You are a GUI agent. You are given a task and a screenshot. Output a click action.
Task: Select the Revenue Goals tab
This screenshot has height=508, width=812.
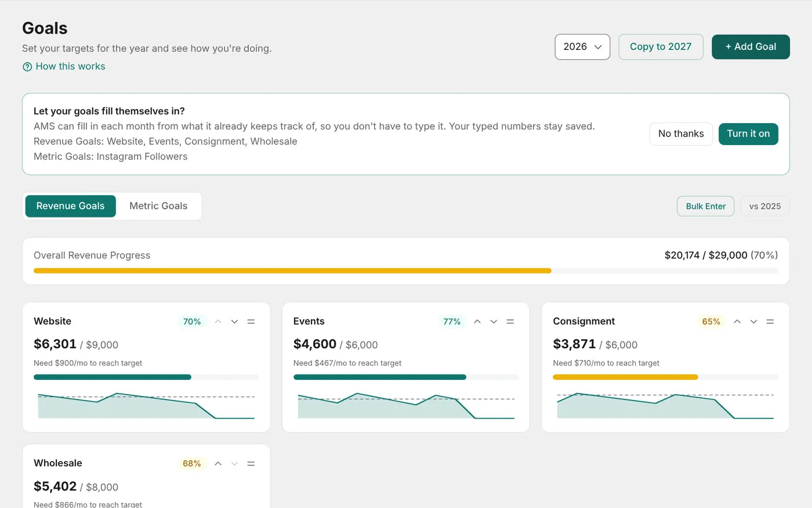point(70,206)
